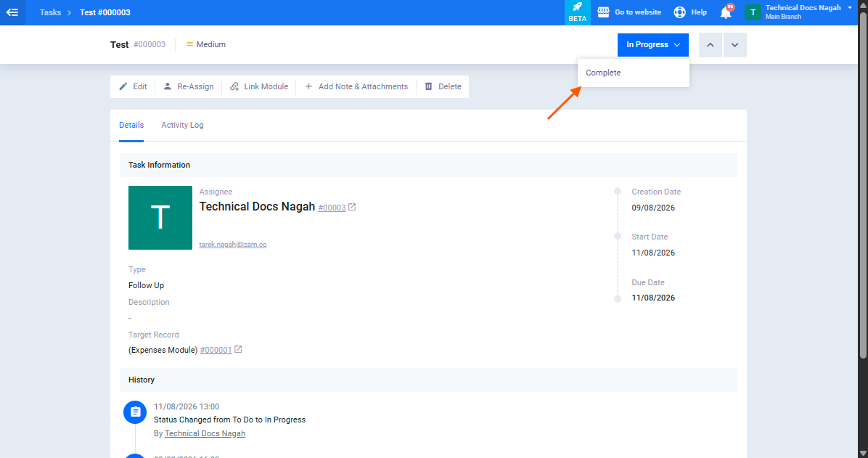
Task: Go to next task with down chevron
Action: point(734,45)
